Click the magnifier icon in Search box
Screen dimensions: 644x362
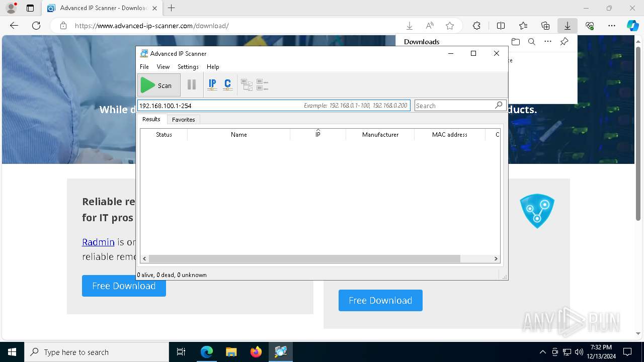coord(499,105)
